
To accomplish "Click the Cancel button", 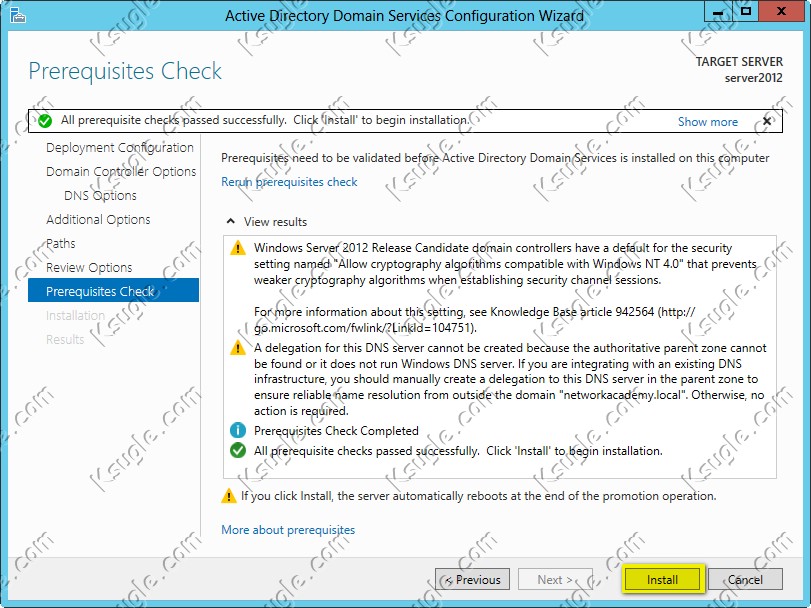I will tap(745, 580).
